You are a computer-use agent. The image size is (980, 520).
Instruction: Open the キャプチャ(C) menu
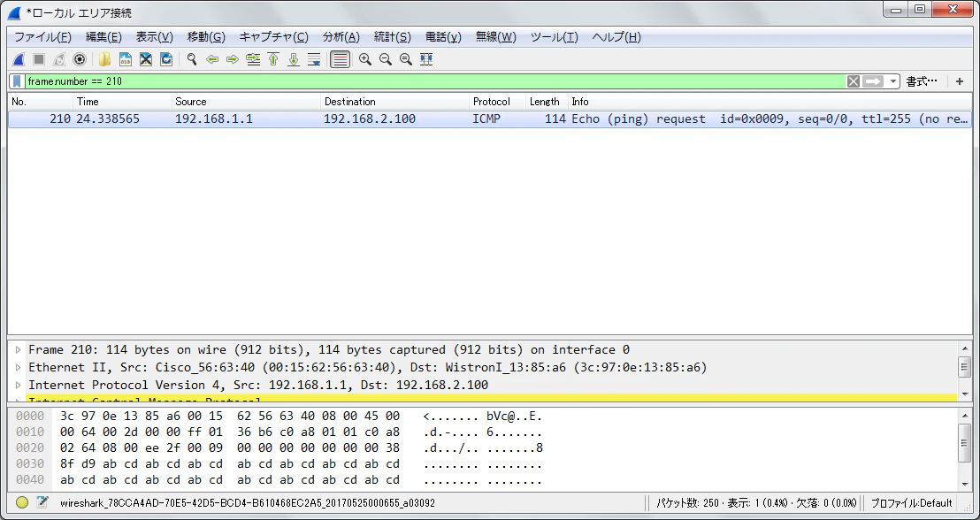coord(274,37)
